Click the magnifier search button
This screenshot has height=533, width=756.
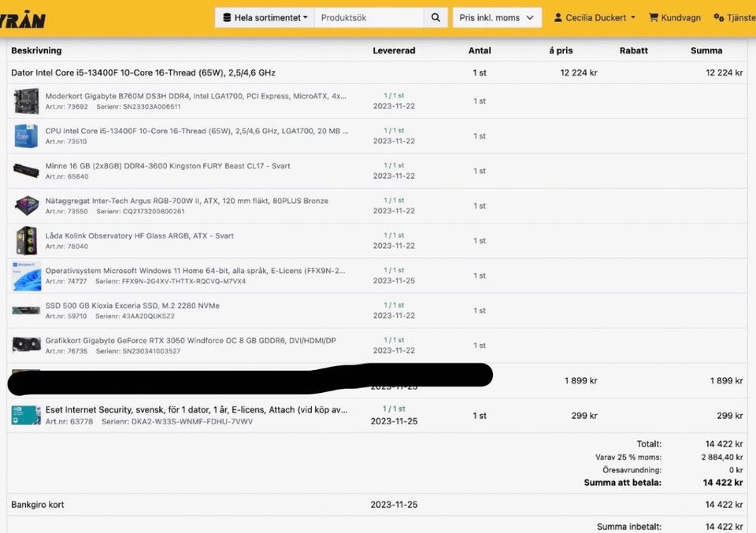pyautogui.click(x=435, y=18)
